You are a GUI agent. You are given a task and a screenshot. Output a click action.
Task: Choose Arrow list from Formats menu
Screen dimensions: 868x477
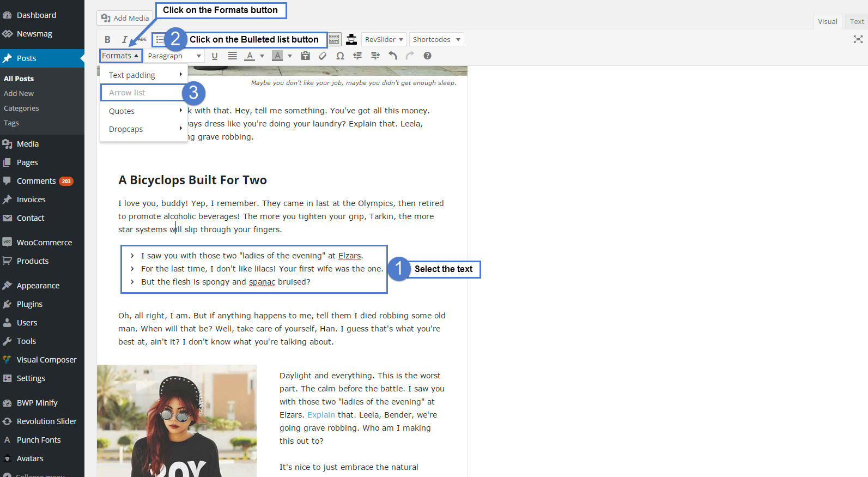[x=144, y=93]
